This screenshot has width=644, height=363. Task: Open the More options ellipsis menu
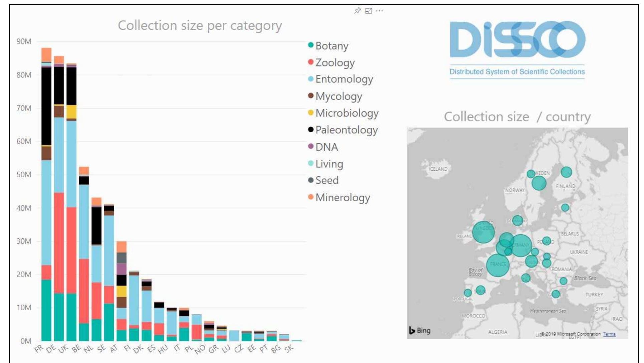point(380,11)
